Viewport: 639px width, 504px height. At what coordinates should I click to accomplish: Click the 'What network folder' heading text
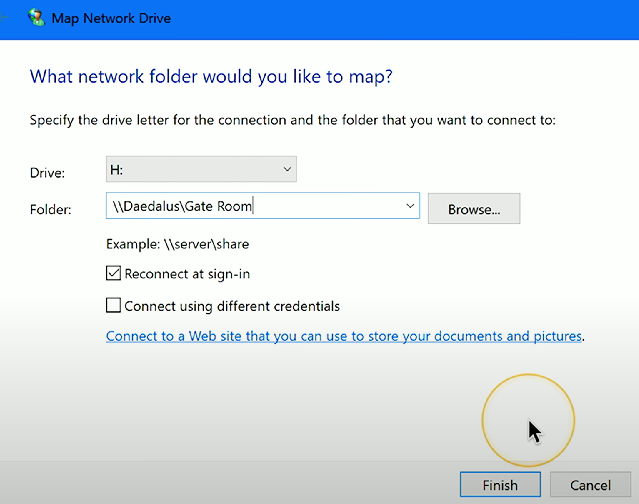210,75
